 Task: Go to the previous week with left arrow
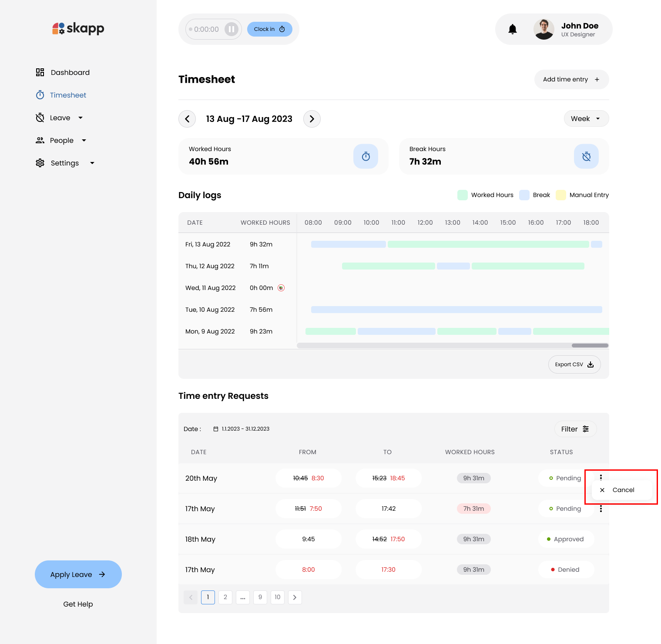187,119
